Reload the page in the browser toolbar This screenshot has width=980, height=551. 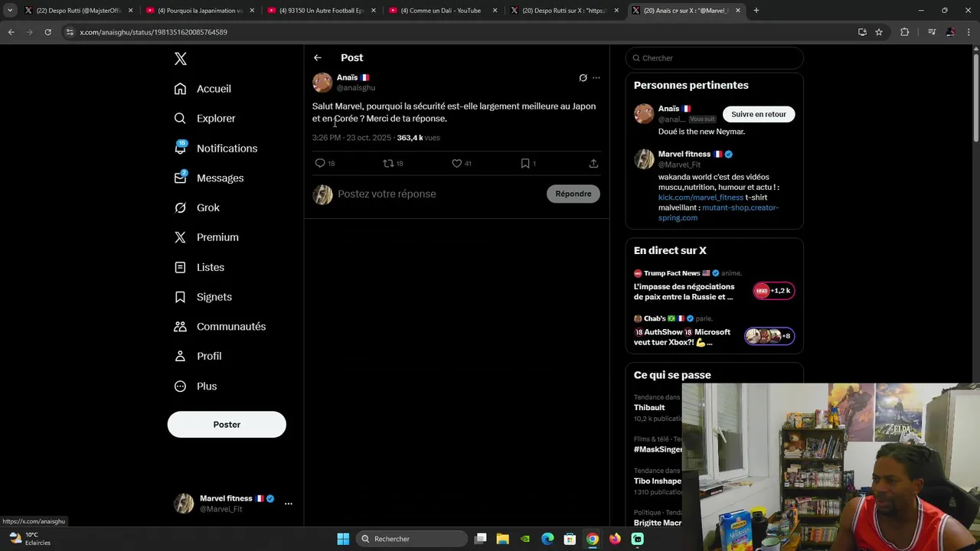pyautogui.click(x=47, y=32)
